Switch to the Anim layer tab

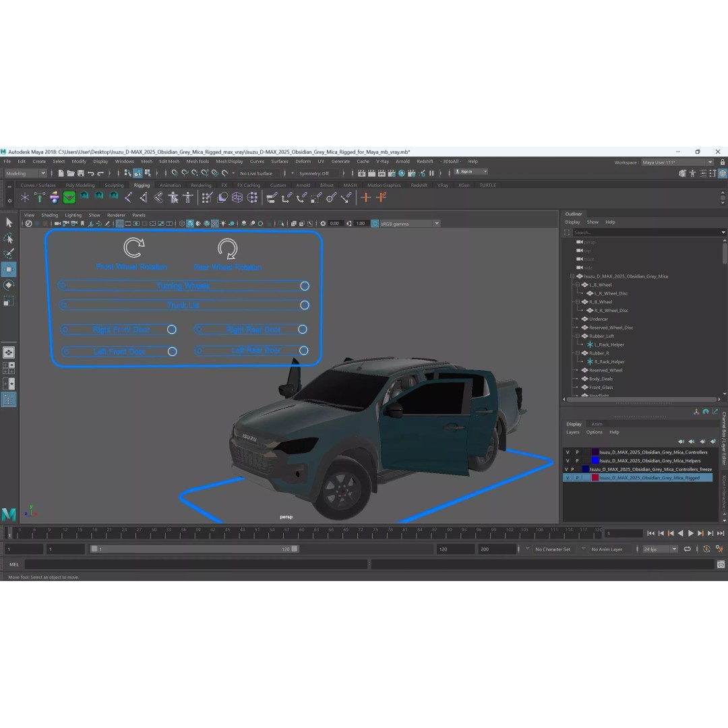[597, 424]
